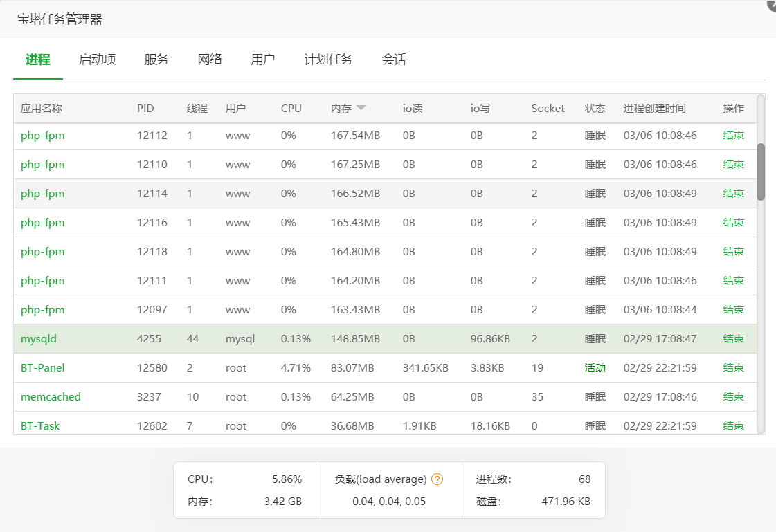Switch to the 会话 tab
Viewport: 776px width, 532px height.
pyautogui.click(x=394, y=59)
